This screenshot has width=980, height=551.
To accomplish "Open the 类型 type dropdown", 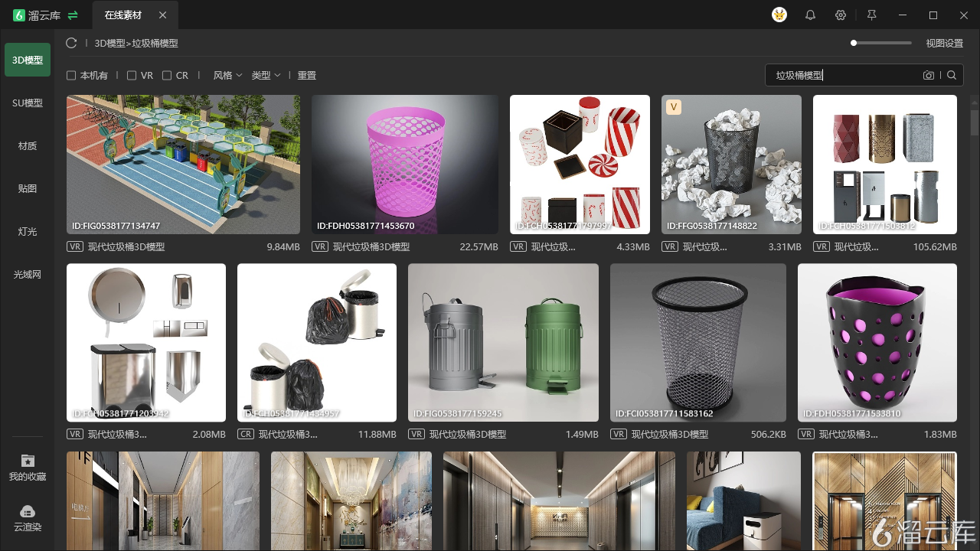I will click(266, 76).
